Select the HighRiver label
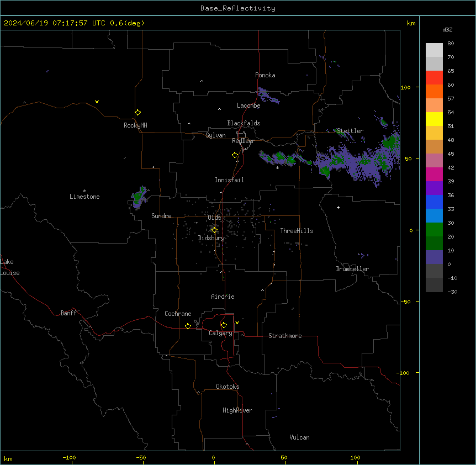This screenshot has height=465, width=476. 237,410
